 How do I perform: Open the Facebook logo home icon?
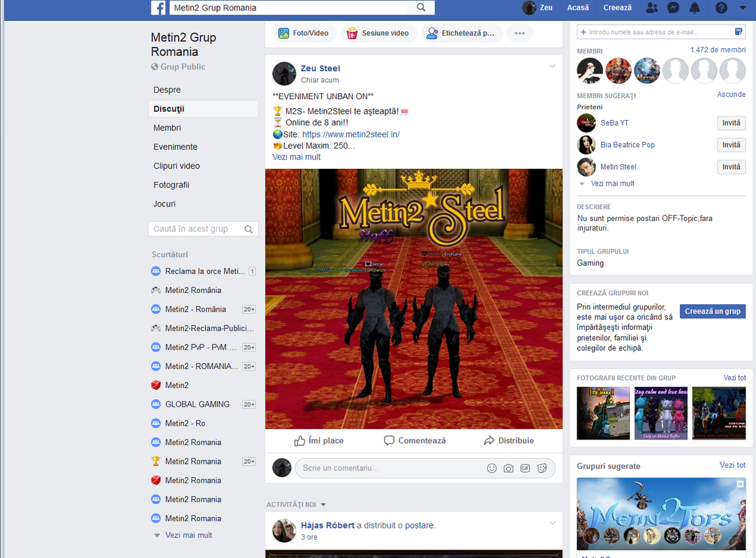pyautogui.click(x=158, y=8)
